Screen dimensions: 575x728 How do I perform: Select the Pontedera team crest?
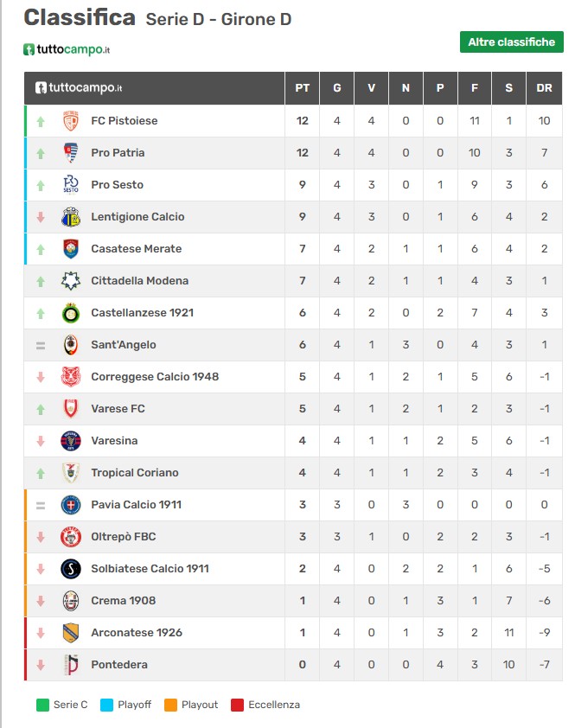pyautogui.click(x=71, y=664)
